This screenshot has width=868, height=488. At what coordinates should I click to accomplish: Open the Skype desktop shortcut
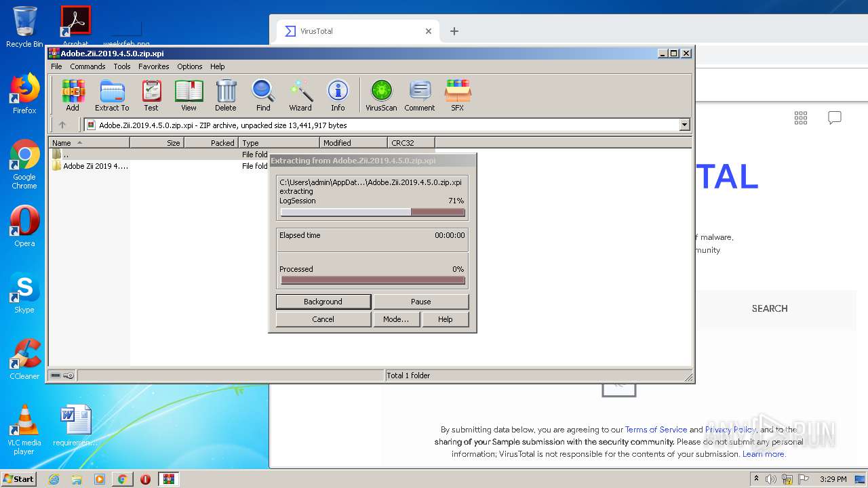24,293
